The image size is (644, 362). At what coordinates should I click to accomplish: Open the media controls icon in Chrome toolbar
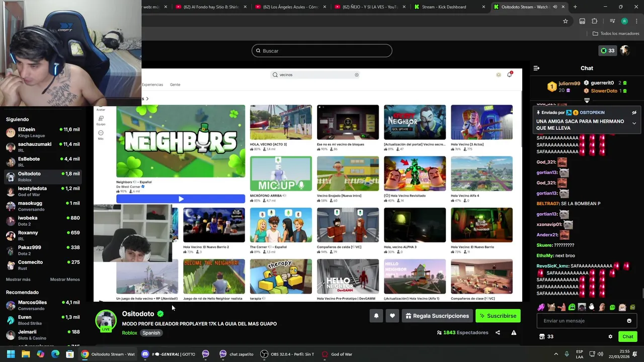point(612,21)
